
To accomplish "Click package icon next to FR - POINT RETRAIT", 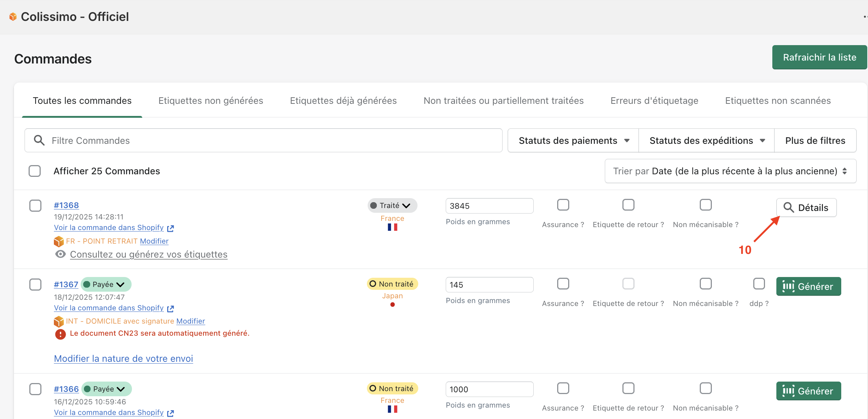I will 59,241.
